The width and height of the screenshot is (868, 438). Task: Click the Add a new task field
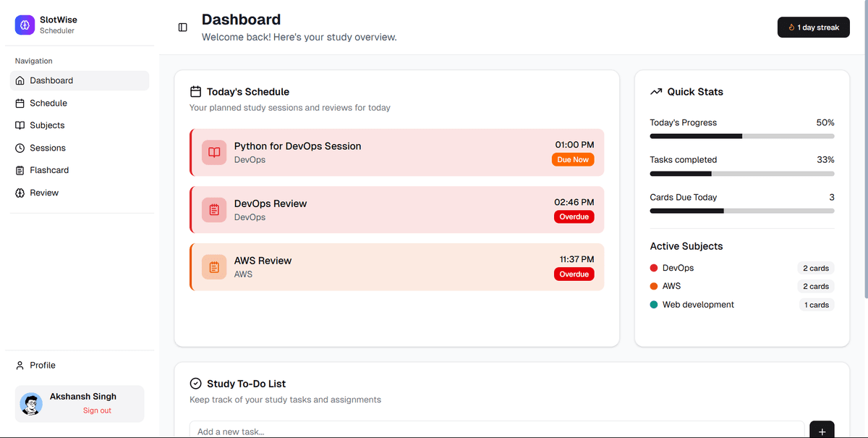tap(496, 431)
